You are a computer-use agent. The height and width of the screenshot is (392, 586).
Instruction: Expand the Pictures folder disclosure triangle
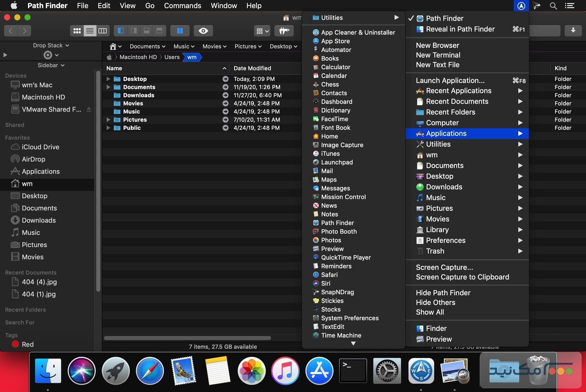click(108, 120)
